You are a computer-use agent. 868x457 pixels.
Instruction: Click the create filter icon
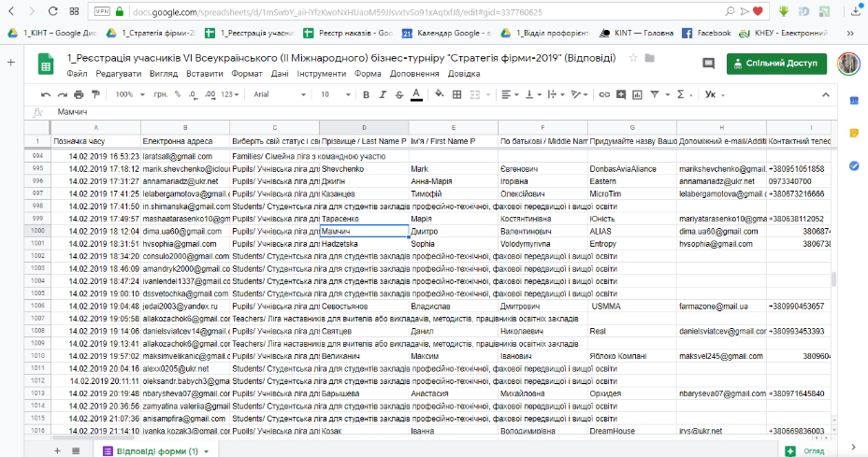click(656, 94)
